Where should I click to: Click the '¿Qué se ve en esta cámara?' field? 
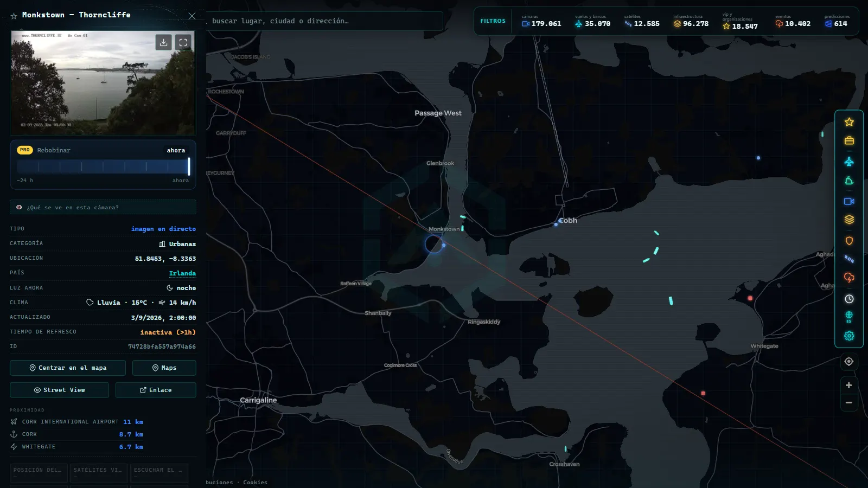[x=103, y=207]
